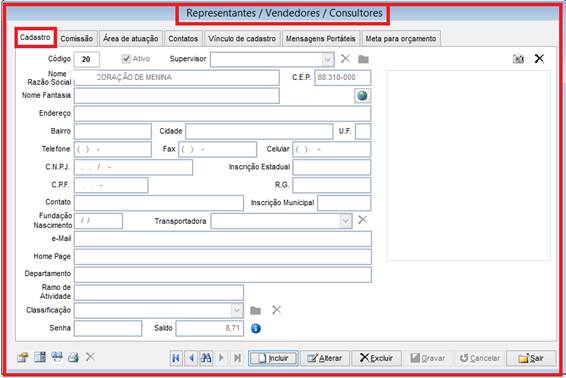Click the third icon in bottom-left toolbar

coord(57,357)
